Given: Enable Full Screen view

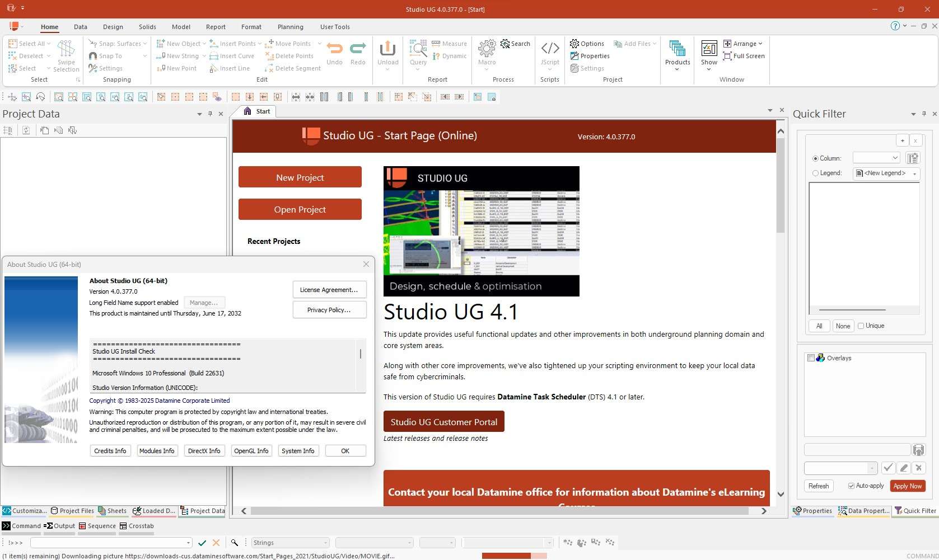Looking at the screenshot, I should [744, 56].
